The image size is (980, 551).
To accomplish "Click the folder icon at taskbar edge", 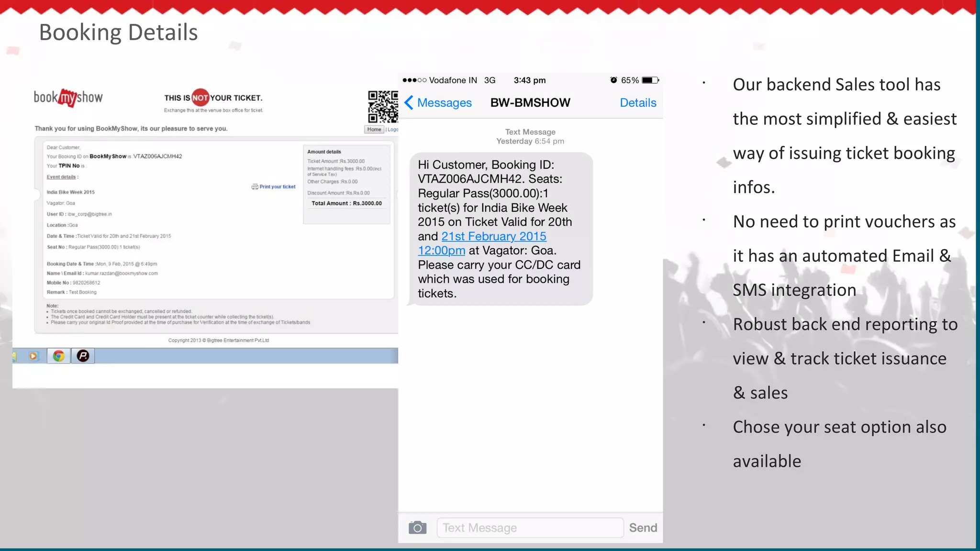I will 15,356.
